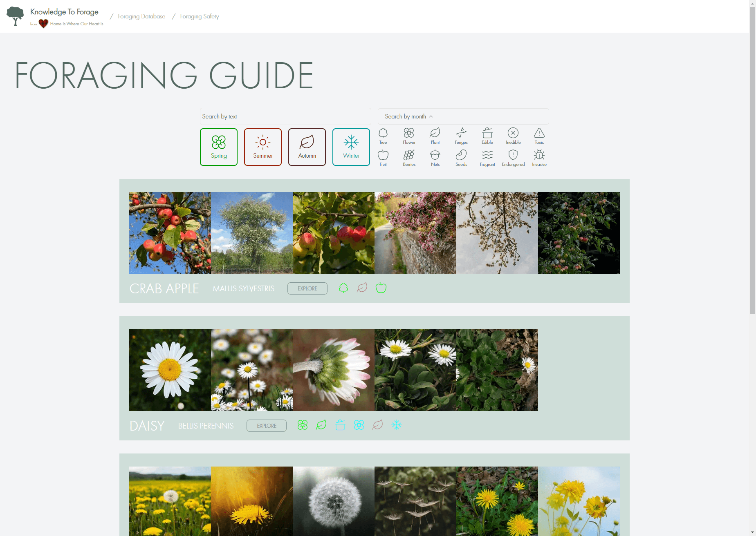Image resolution: width=756 pixels, height=536 pixels.
Task: Filter by the Invasive bug icon
Action: click(x=539, y=158)
